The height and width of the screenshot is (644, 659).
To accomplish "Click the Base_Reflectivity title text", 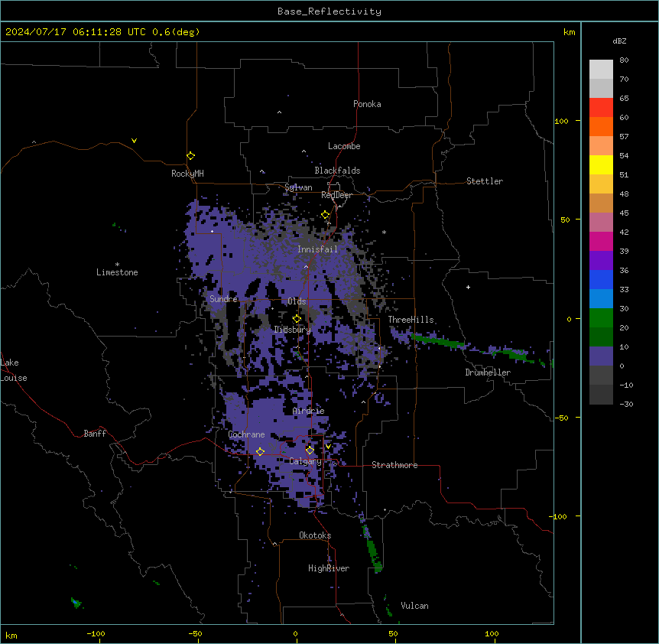I will click(x=329, y=11).
